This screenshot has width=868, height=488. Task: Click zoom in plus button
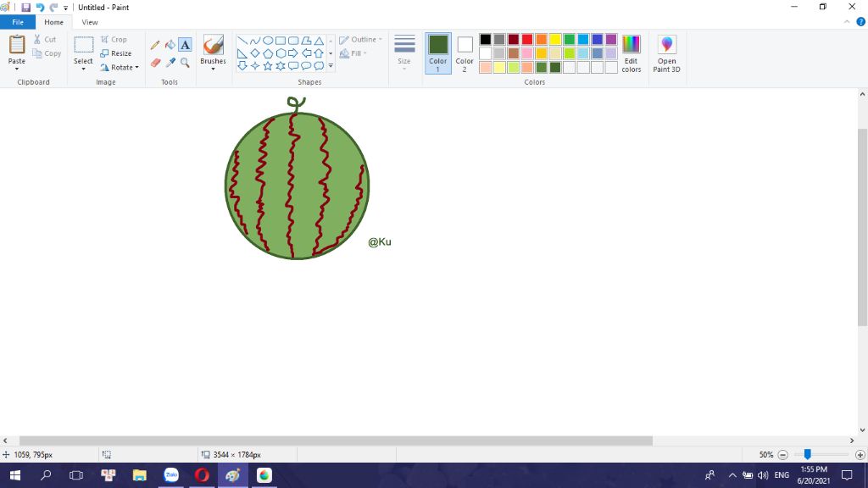(x=860, y=455)
